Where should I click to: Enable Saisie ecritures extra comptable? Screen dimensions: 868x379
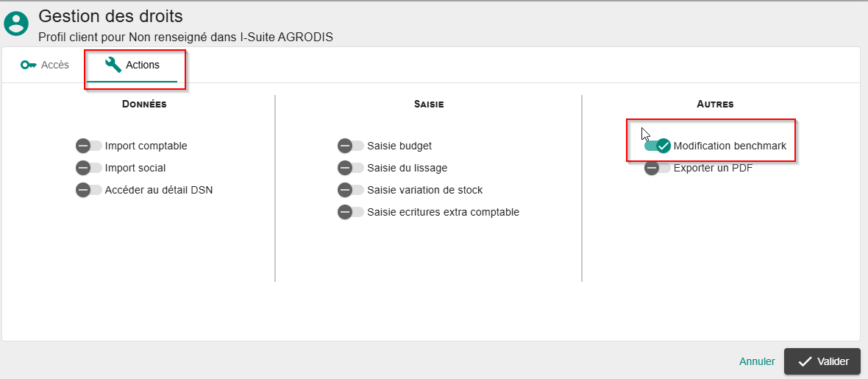click(351, 212)
